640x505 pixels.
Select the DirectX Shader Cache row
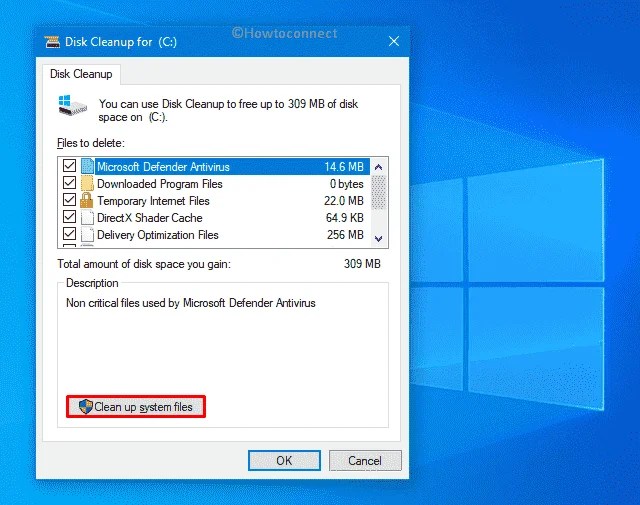214,218
